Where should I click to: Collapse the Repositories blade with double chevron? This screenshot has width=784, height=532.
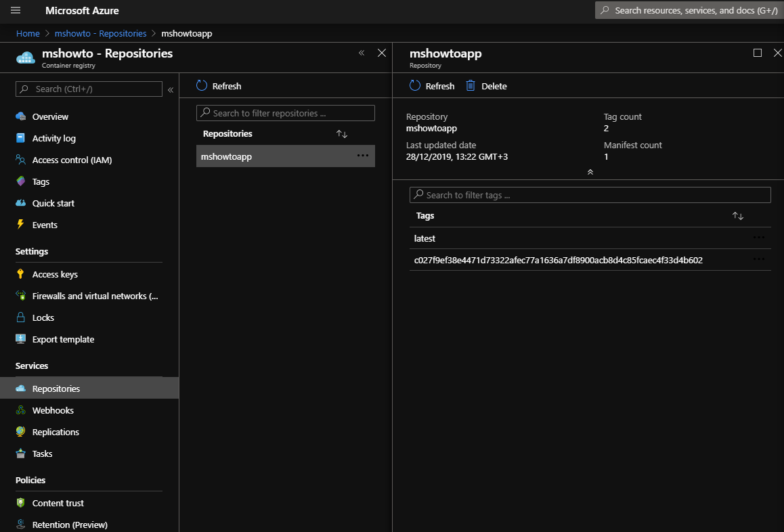(x=362, y=53)
